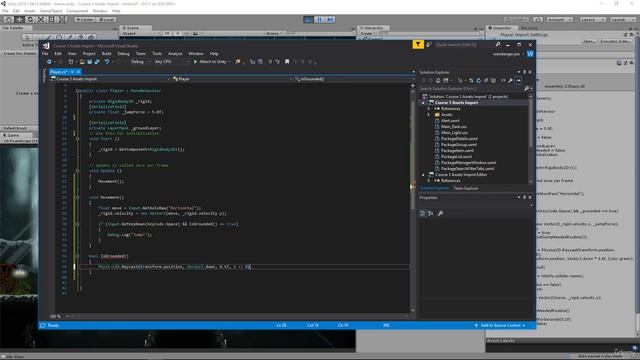
Task: Click Add to Source Control in status bar
Action: point(500,325)
